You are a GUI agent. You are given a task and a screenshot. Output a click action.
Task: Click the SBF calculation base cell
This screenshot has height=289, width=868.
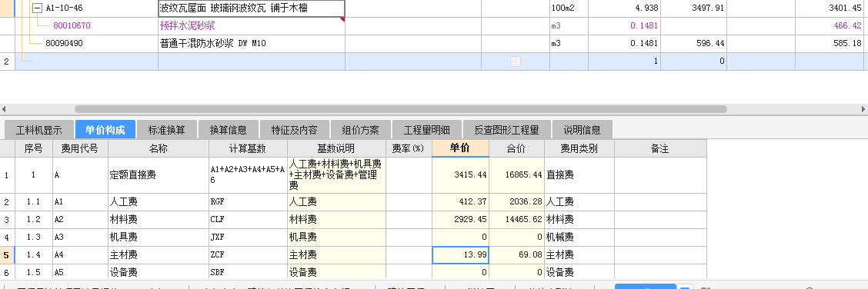pos(248,272)
